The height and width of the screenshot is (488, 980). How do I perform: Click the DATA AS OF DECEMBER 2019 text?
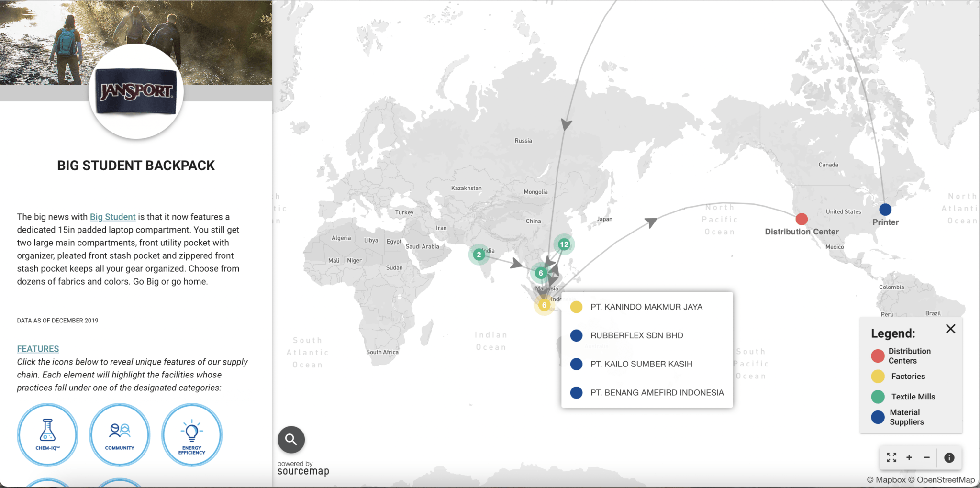tap(57, 321)
